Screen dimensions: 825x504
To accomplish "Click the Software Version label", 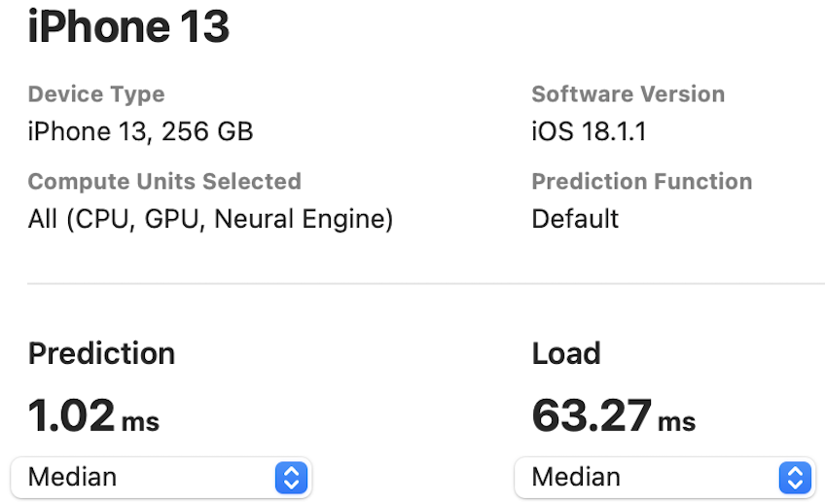I will 628,94.
